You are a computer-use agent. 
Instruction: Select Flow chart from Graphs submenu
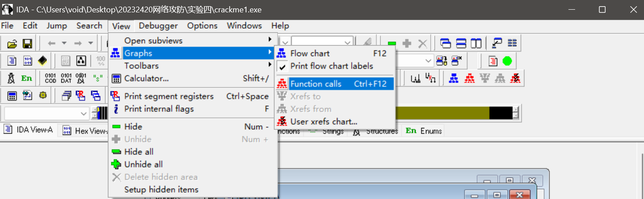click(x=334, y=53)
